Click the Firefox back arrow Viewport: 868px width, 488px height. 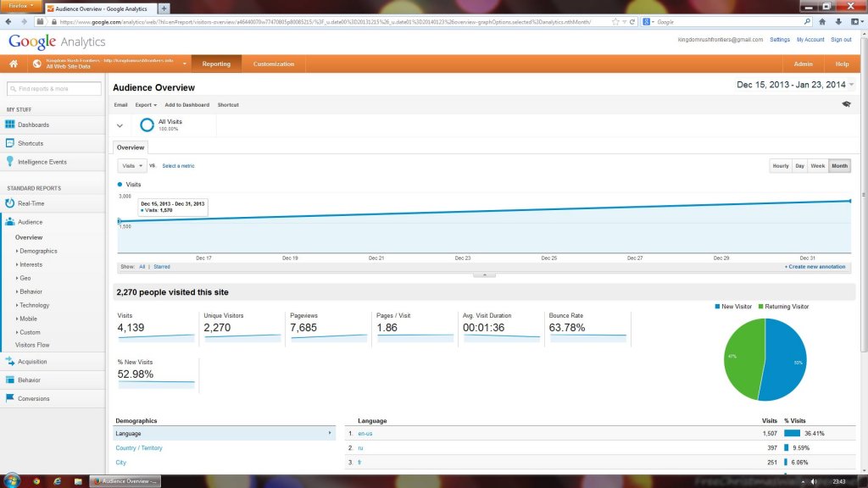coord(8,21)
